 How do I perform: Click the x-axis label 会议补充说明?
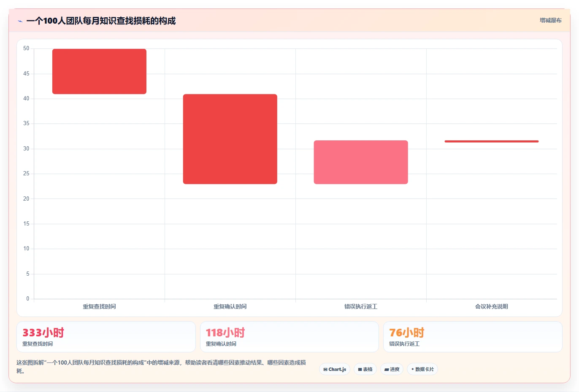[x=492, y=306]
